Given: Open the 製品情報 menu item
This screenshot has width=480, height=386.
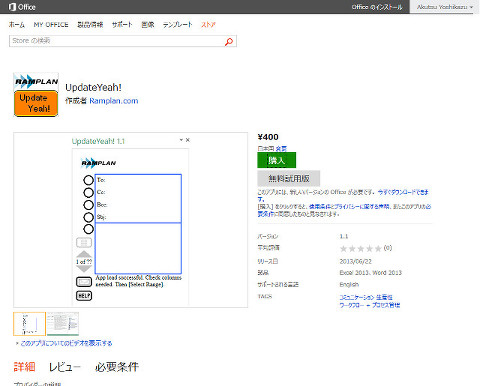Looking at the screenshot, I should pyautogui.click(x=90, y=25).
